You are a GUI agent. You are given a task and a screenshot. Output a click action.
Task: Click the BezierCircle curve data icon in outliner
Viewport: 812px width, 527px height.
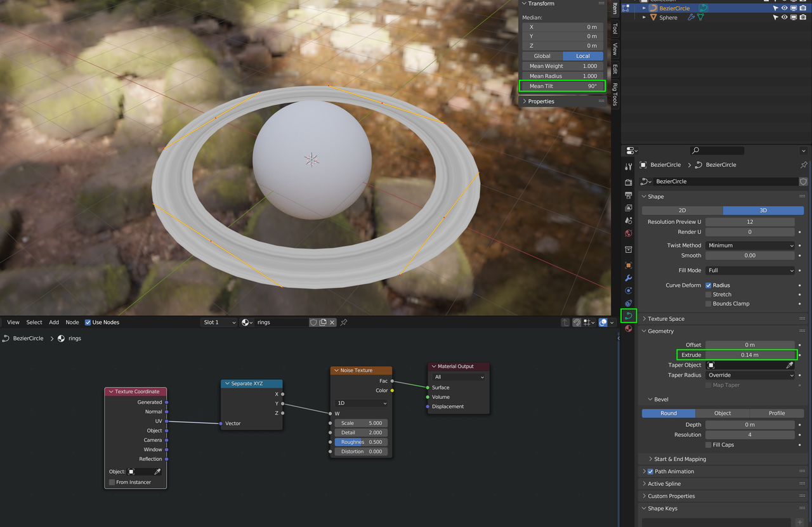(703, 8)
